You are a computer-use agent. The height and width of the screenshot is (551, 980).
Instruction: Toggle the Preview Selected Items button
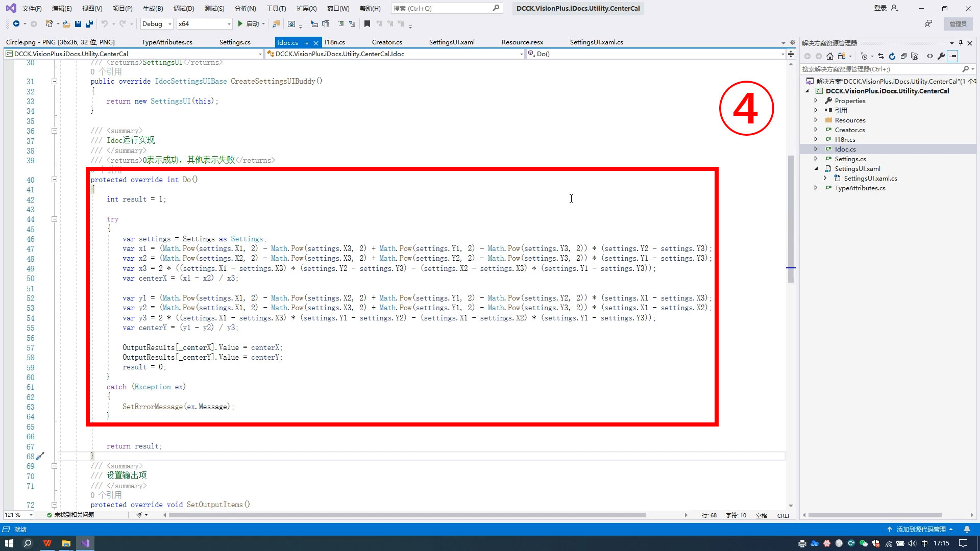pyautogui.click(x=953, y=56)
